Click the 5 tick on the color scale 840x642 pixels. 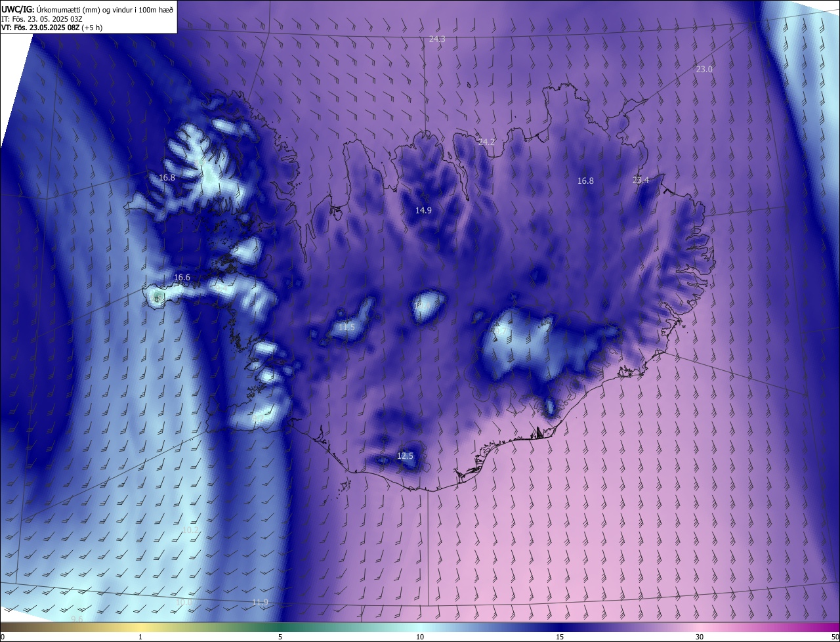pos(280,637)
